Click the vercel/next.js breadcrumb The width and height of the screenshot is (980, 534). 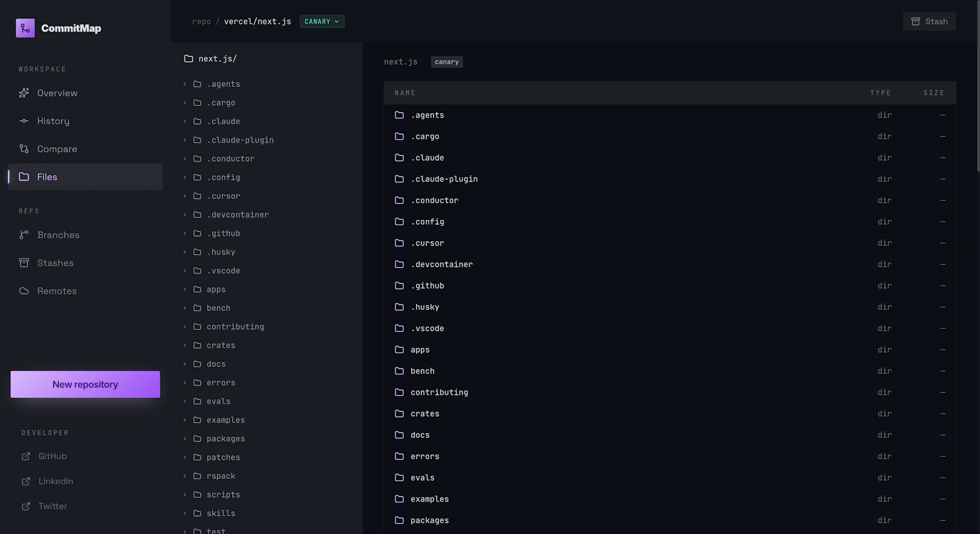[x=257, y=21]
